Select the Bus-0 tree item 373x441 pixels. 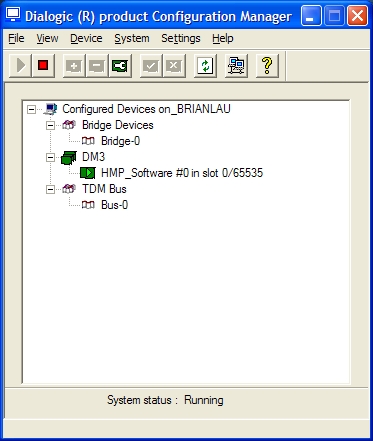[x=114, y=205]
